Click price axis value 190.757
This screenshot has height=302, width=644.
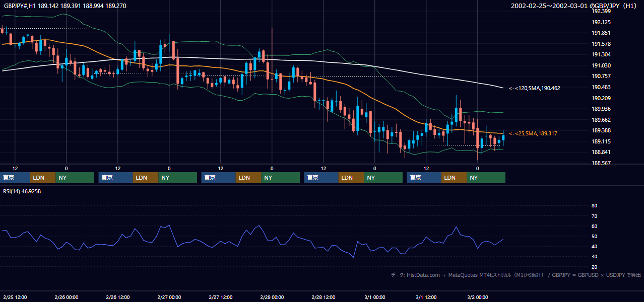(601, 77)
